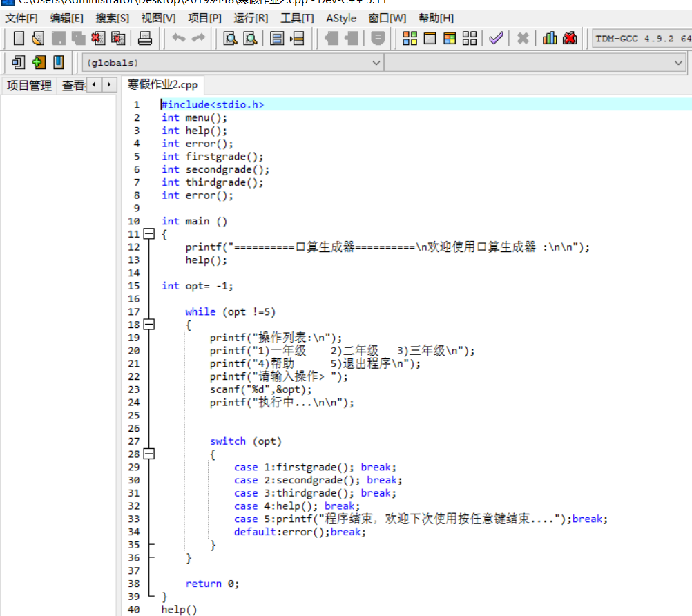Click the green plus bookmark icon
The height and width of the screenshot is (616, 692).
point(39,63)
